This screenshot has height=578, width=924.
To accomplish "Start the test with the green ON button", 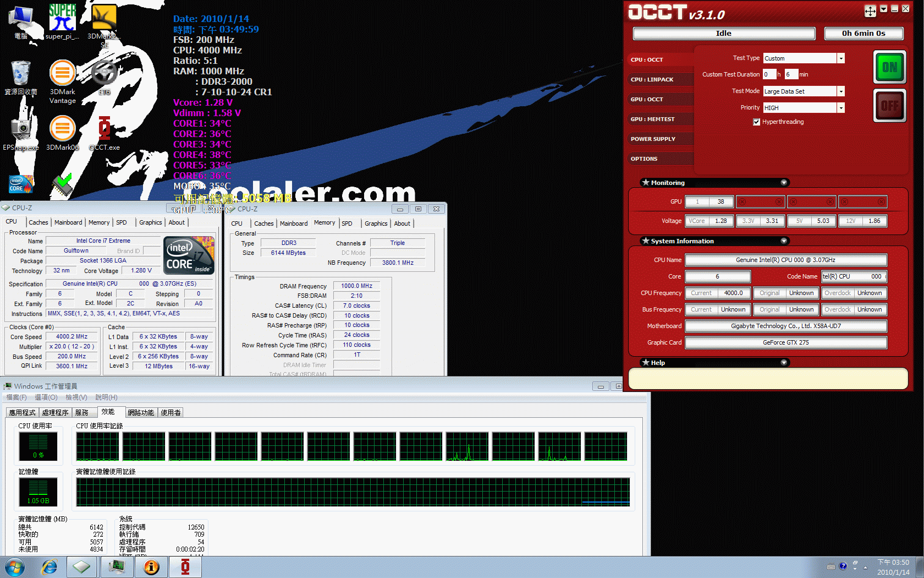I will point(889,67).
